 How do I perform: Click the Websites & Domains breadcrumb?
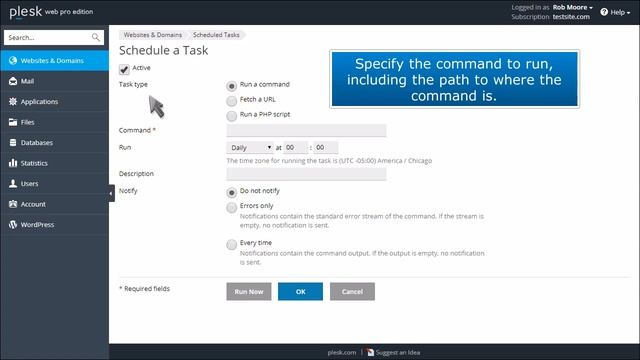153,35
